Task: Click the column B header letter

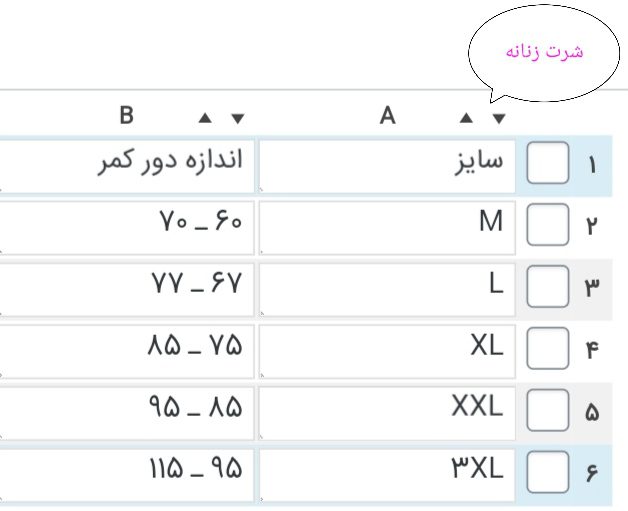Action: click(127, 116)
